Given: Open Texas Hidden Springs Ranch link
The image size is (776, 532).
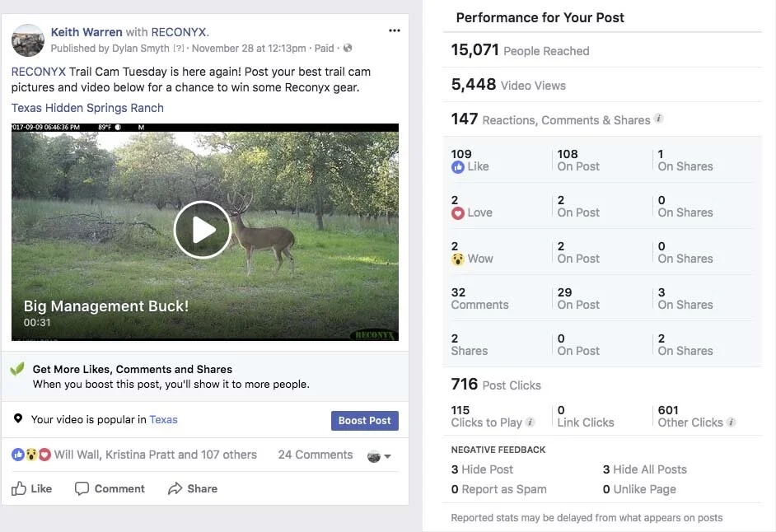Looking at the screenshot, I should pos(87,108).
